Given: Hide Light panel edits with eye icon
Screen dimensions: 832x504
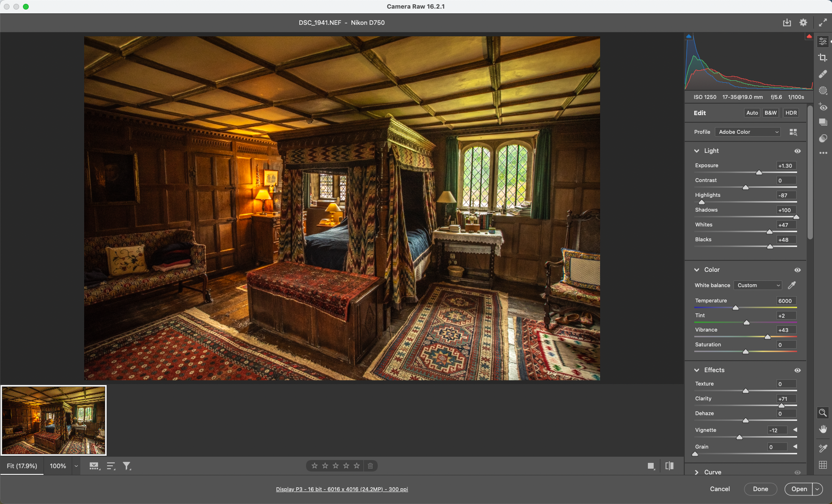Looking at the screenshot, I should pos(798,151).
